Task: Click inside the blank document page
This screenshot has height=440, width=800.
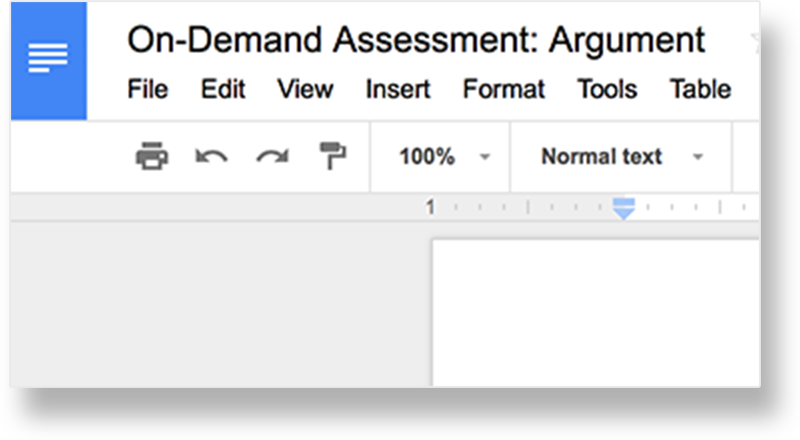Action: pos(595,312)
